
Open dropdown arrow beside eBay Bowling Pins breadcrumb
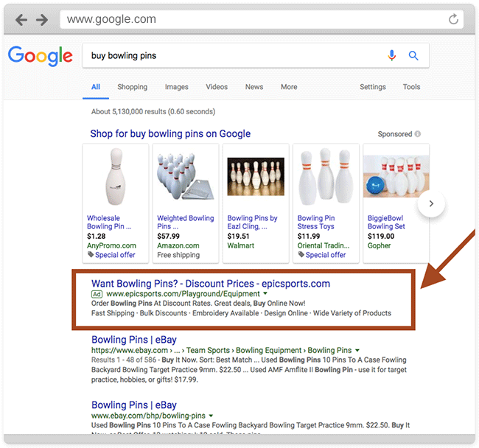[x=357, y=350]
